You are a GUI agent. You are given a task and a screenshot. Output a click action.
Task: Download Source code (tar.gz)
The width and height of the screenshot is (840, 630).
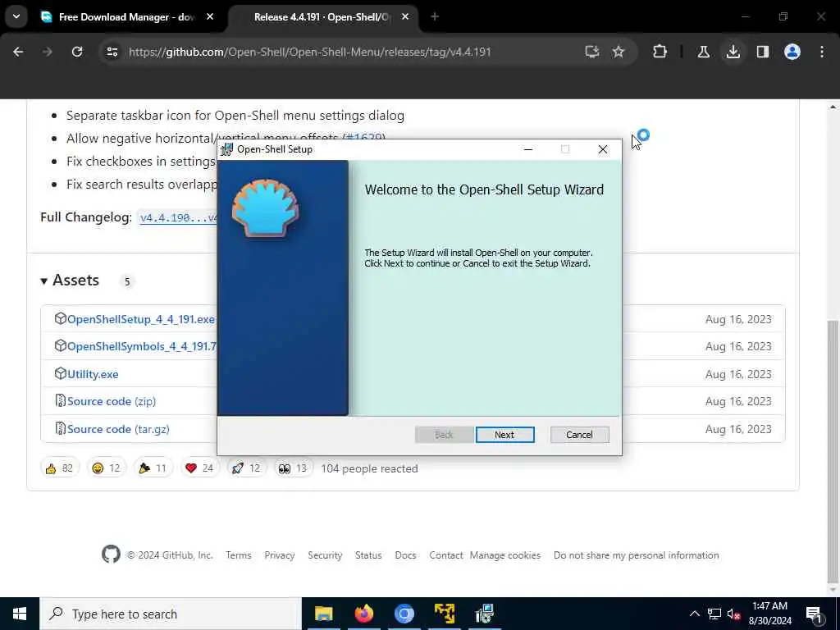(118, 429)
